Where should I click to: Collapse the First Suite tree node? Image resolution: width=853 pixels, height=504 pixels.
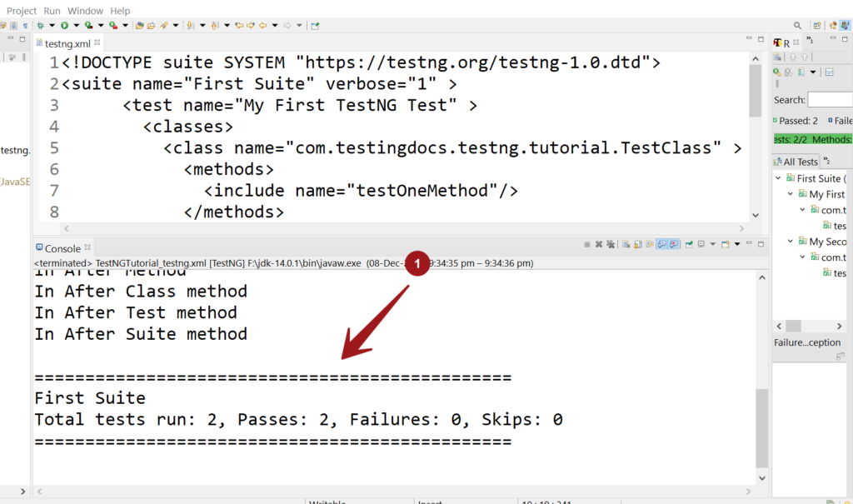tap(779, 177)
